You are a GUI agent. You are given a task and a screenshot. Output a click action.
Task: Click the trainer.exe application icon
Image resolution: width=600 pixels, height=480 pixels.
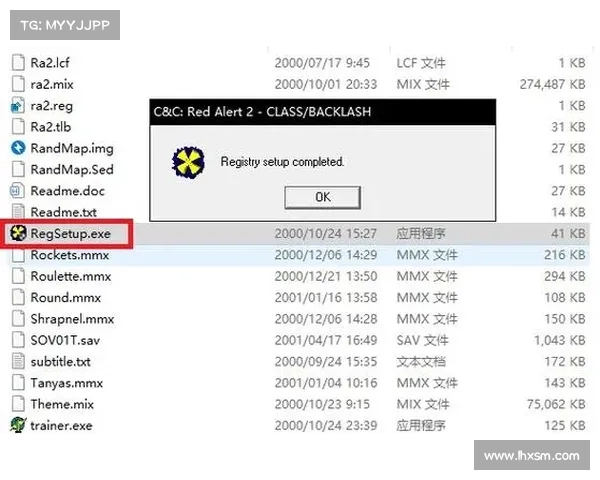click(x=17, y=425)
